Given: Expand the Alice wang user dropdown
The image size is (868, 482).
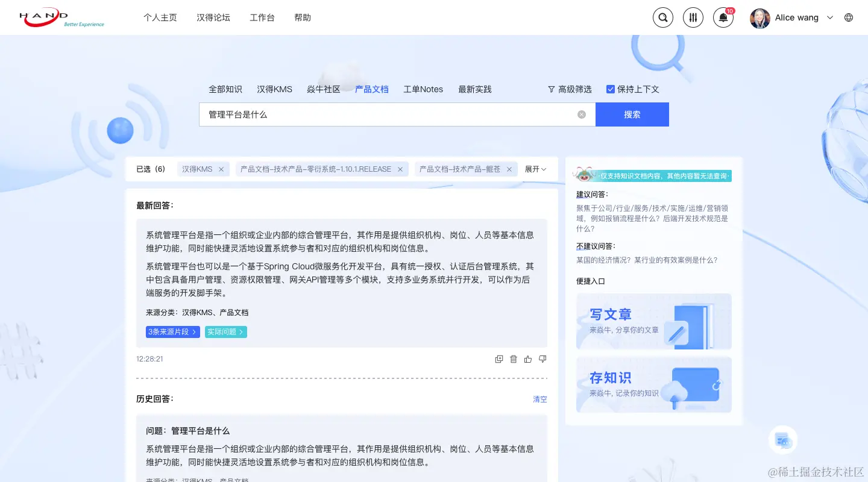Looking at the screenshot, I should tap(830, 17).
